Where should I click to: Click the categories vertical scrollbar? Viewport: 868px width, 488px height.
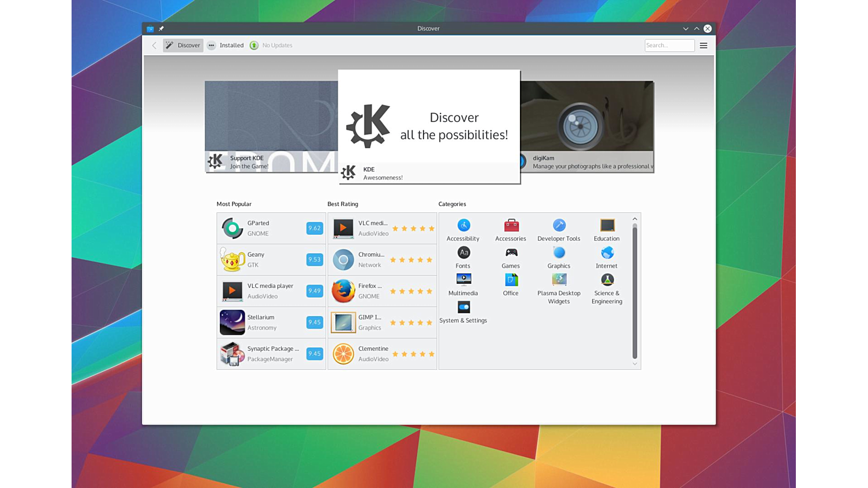[634, 291]
